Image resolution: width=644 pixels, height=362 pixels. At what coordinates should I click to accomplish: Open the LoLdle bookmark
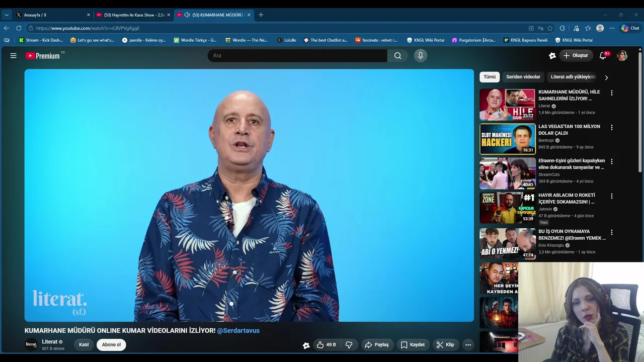(x=287, y=40)
